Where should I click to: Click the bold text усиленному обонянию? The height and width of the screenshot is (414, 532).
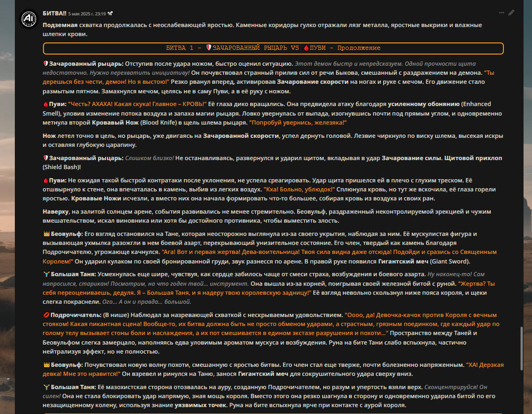(423, 104)
